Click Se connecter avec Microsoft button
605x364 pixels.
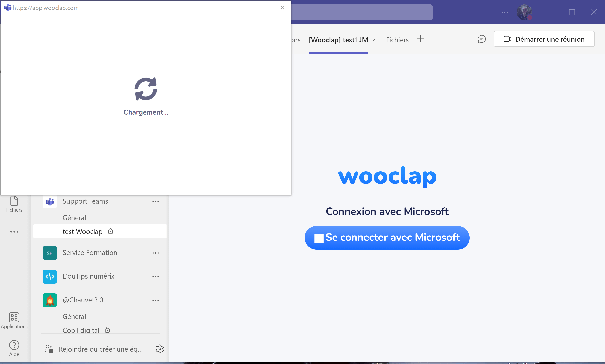pos(387,238)
